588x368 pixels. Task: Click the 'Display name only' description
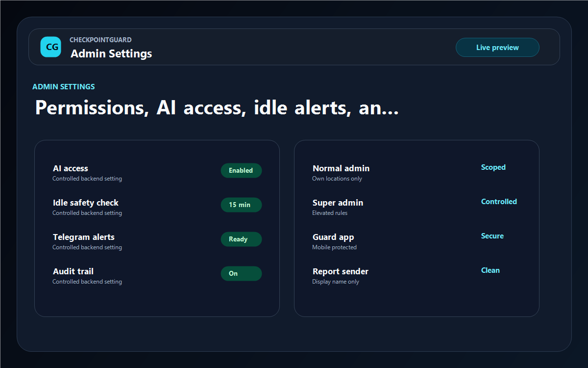click(x=336, y=282)
